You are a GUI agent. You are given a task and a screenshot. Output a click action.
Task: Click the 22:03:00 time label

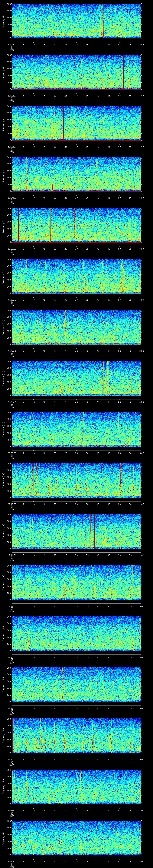12,147
